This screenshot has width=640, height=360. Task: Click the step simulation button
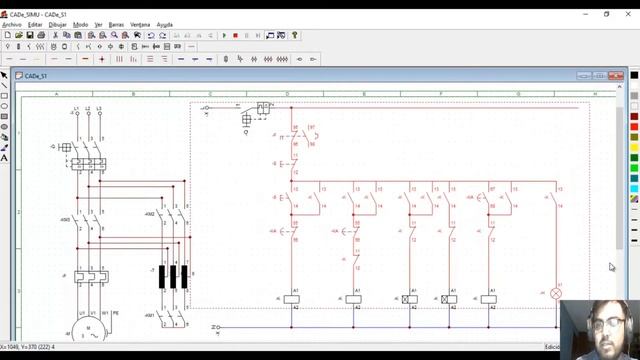[x=258, y=36]
